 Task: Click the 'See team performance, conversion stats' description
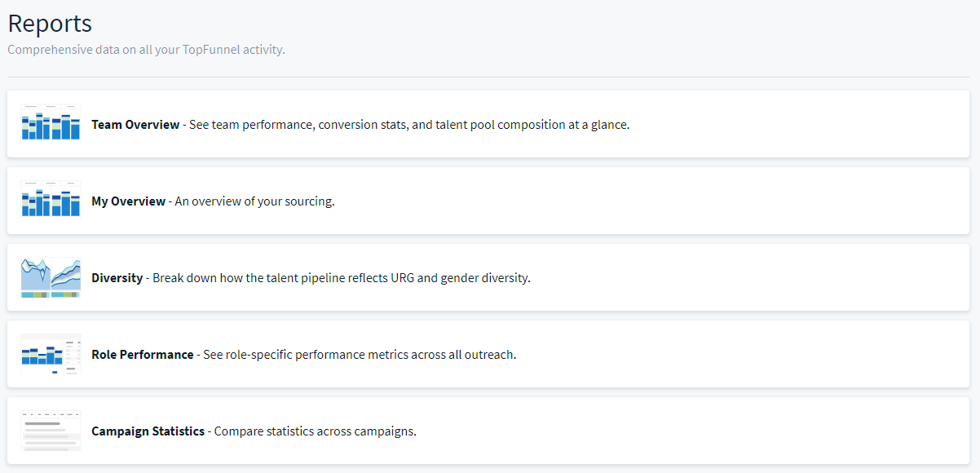coord(409,125)
